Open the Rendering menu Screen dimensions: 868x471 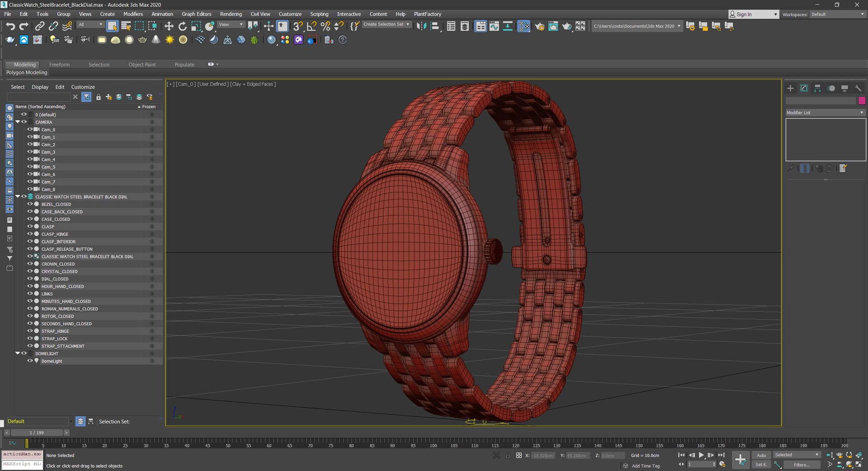coord(231,14)
